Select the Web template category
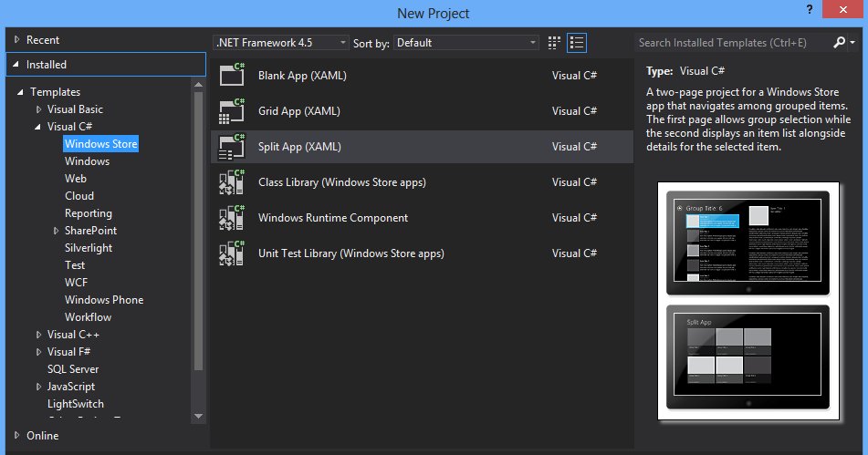The width and height of the screenshot is (868, 455). coord(75,179)
